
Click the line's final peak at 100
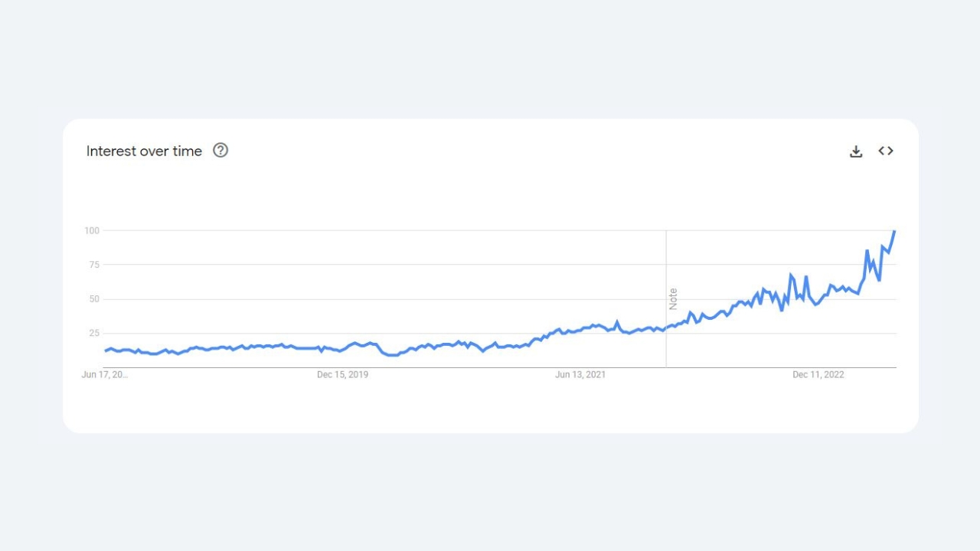click(894, 231)
